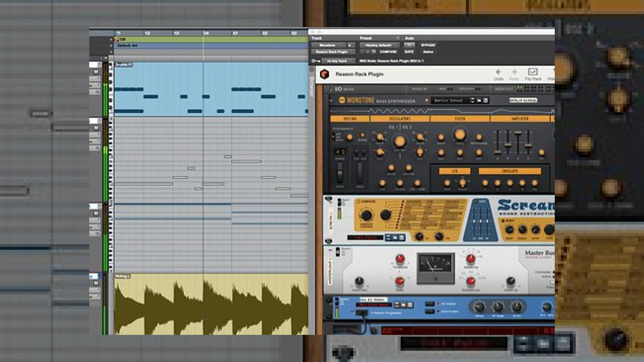Click the Flip Rack icon
Viewport: 644px width, 362px height.
click(533, 72)
